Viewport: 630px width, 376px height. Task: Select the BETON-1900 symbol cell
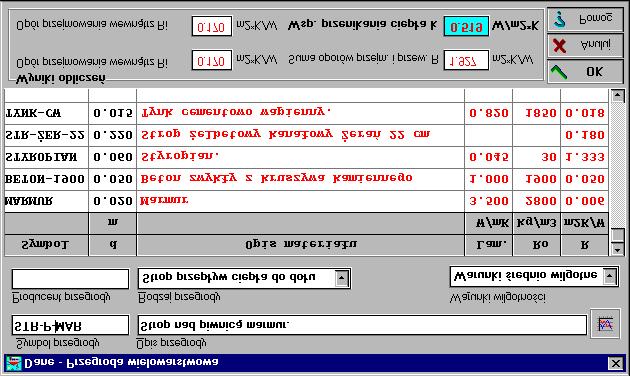pyautogui.click(x=46, y=180)
